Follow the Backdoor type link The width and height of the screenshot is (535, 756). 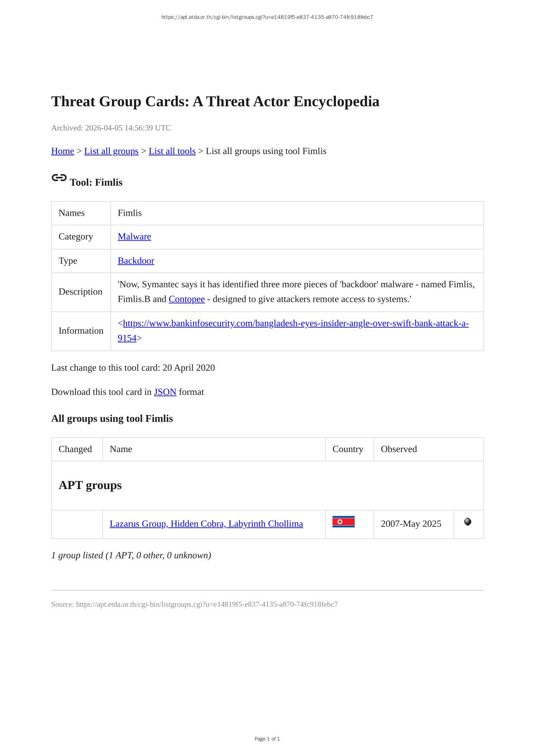click(x=136, y=261)
